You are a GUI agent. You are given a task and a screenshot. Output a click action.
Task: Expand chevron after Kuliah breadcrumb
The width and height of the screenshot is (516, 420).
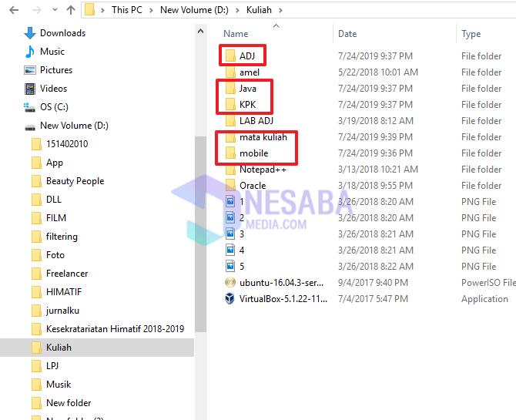[280, 10]
